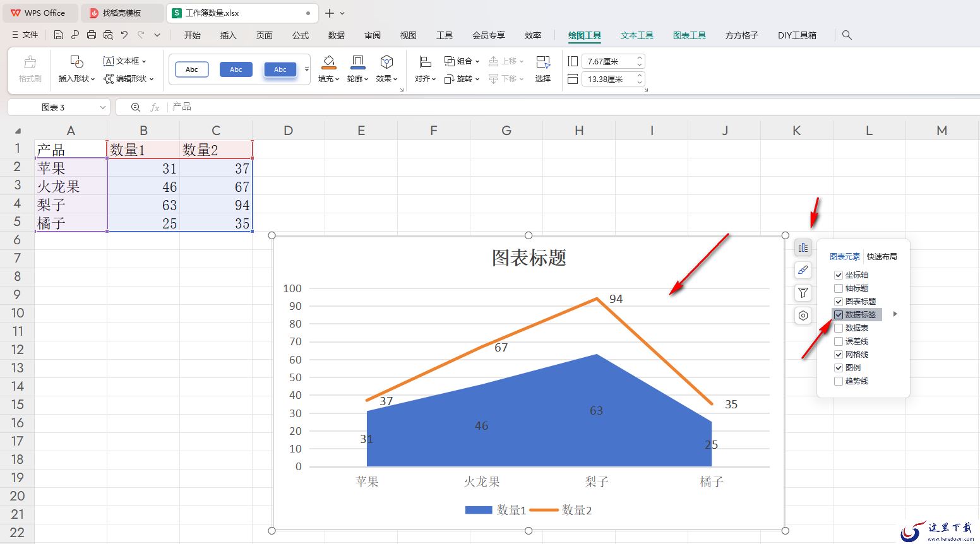
Task: Click the Chart Elements button beside chart
Action: pyautogui.click(x=803, y=248)
